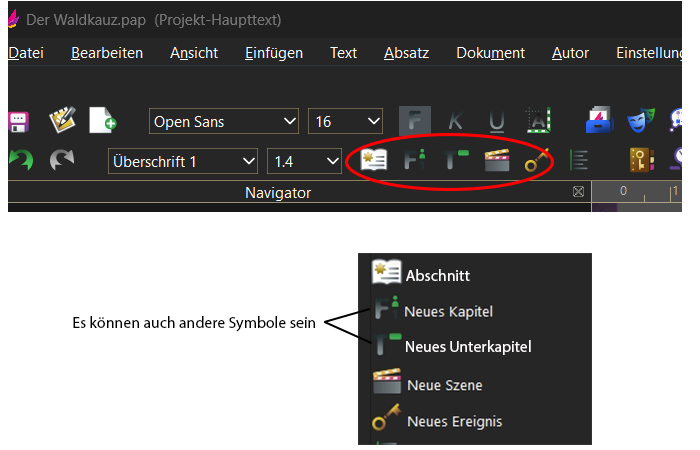
Task: Open the theater masks icon
Action: pos(641,120)
